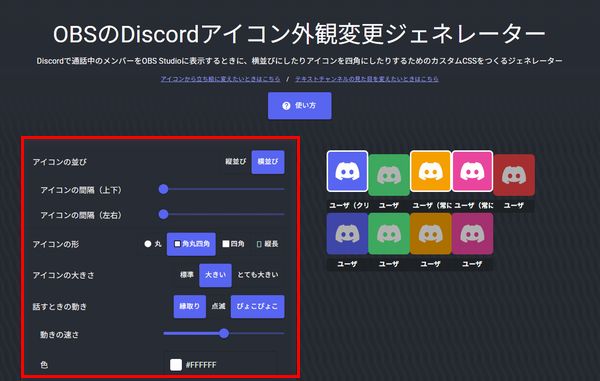Open the アイコンから立ち絵 link
600x381 pixels.
pyautogui.click(x=220, y=79)
